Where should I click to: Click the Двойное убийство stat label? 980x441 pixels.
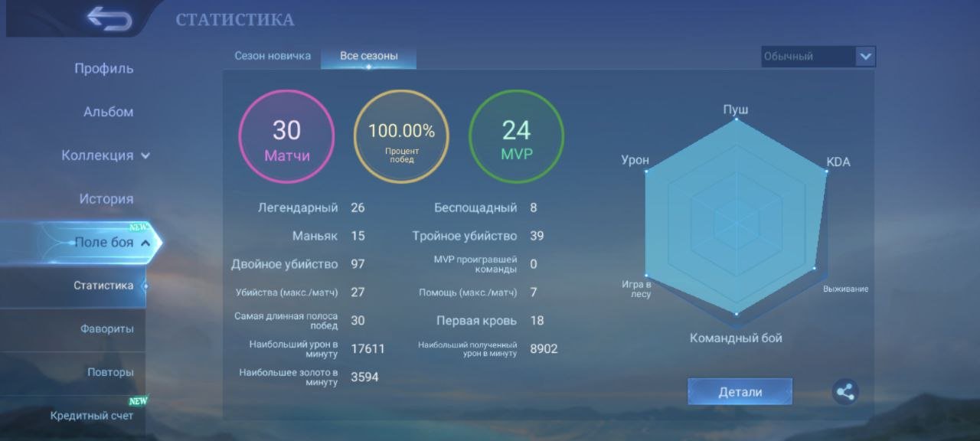(284, 264)
